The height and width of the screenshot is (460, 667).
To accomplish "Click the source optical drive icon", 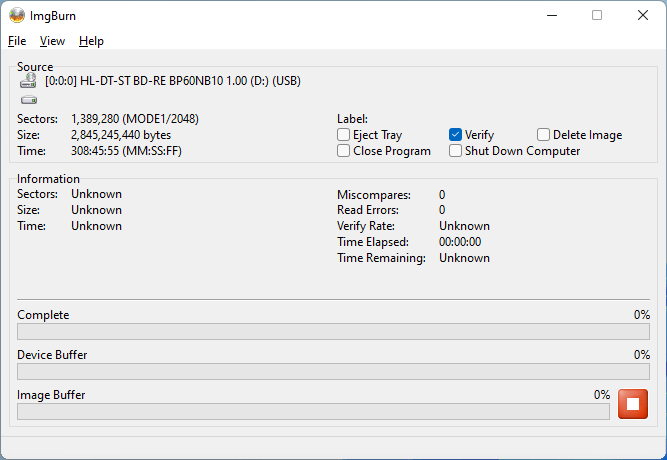I will click(x=28, y=80).
